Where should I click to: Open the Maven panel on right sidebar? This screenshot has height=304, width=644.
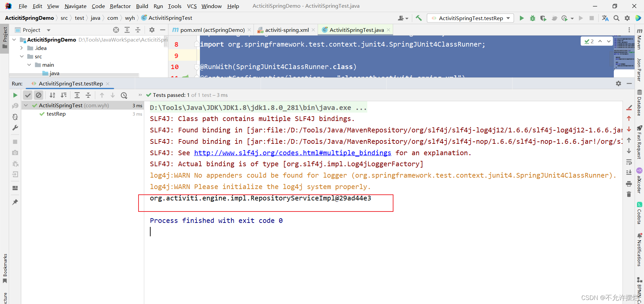coord(640,40)
